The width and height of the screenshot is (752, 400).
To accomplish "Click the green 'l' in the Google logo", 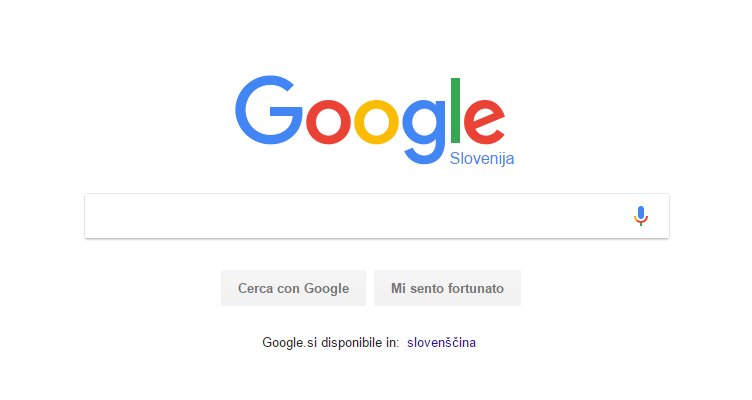I will pos(456,111).
